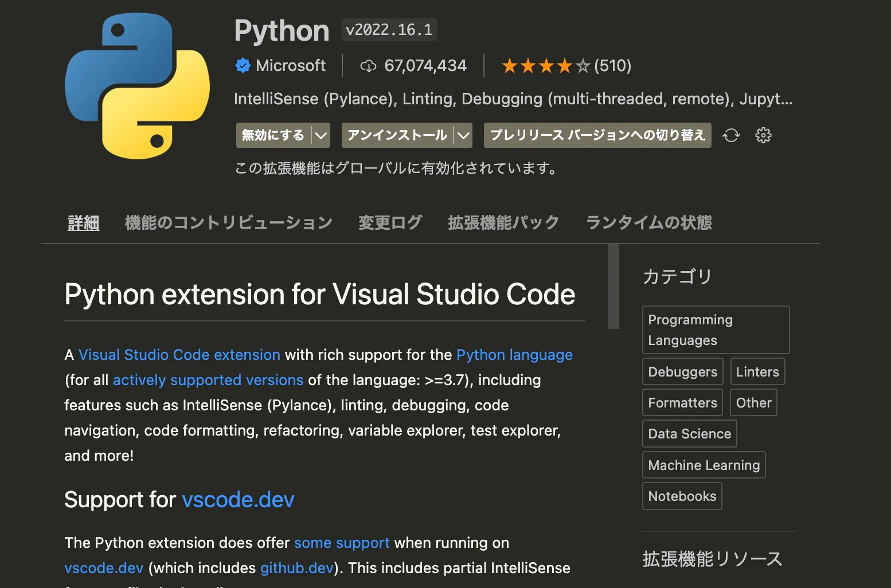Click the Python extension title
891x588 pixels.
[282, 30]
